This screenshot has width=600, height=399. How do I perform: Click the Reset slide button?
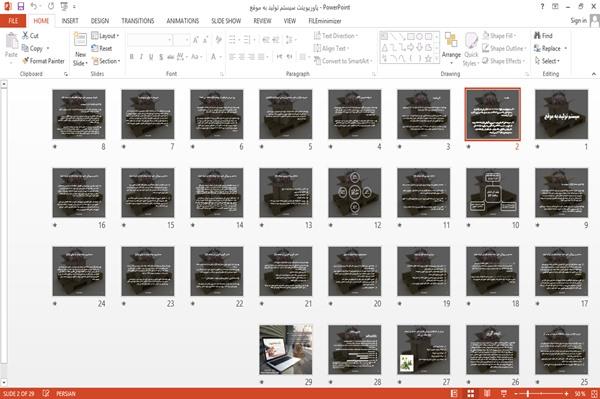point(102,48)
